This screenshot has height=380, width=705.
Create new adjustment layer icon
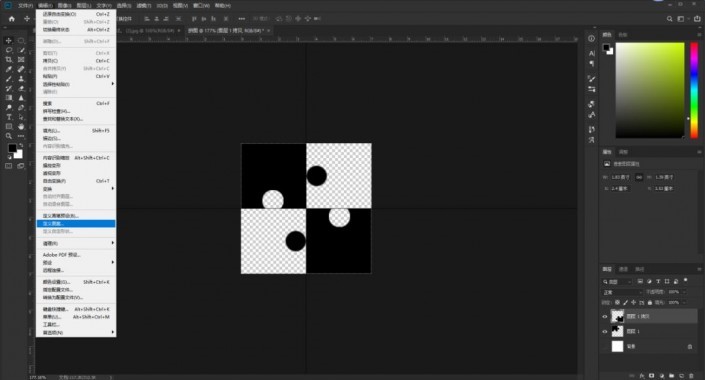coord(661,376)
